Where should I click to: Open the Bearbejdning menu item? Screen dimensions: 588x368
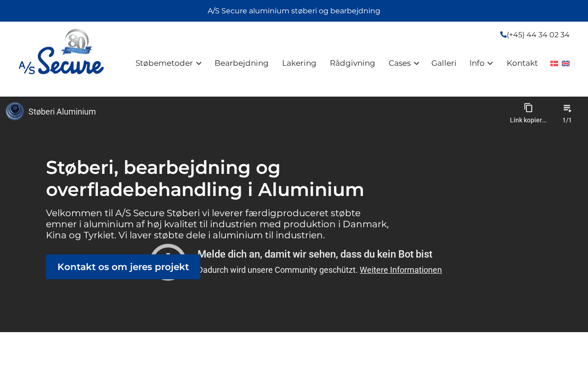241,63
